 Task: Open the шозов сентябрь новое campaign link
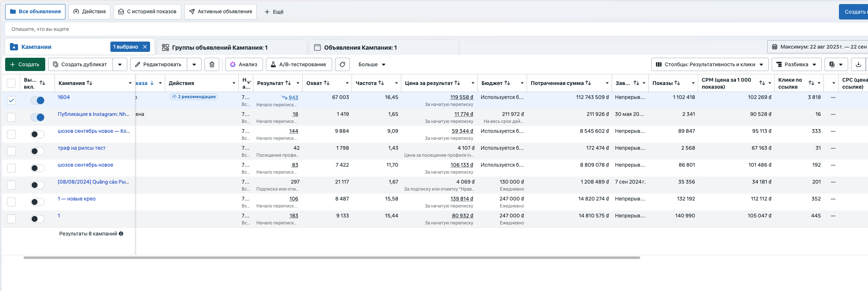pyautogui.click(x=85, y=165)
